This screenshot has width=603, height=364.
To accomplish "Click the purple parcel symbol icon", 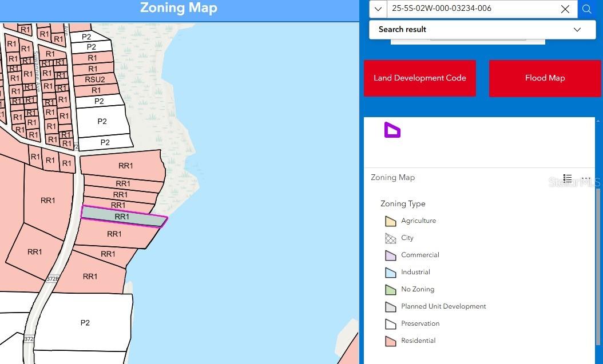I will tap(392, 130).
